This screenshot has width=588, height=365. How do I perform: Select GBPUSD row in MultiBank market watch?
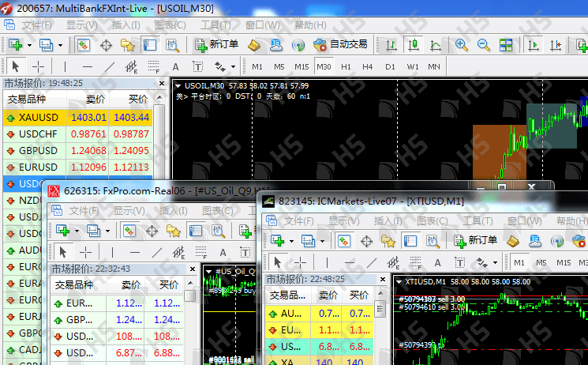tap(77, 151)
